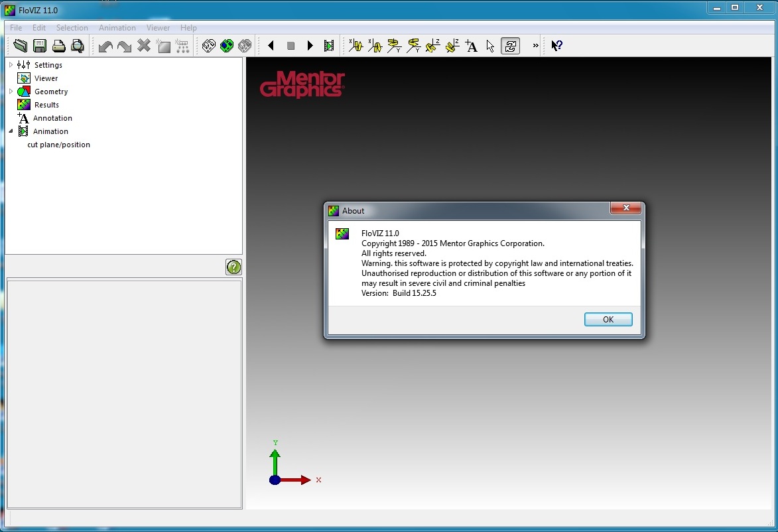Click the green question mark help button
The image size is (778, 532).
pos(233,267)
